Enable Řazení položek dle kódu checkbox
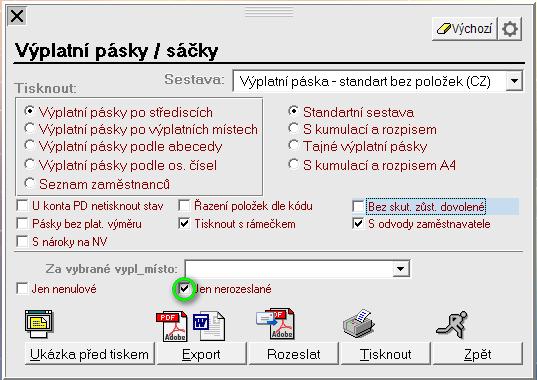This screenshot has width=537, height=380. pos(184,206)
